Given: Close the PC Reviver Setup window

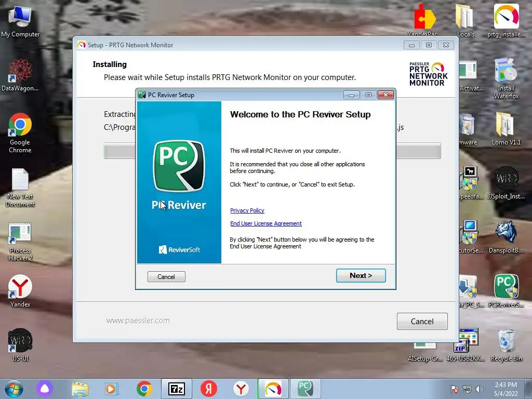Looking at the screenshot, I should coord(386,95).
